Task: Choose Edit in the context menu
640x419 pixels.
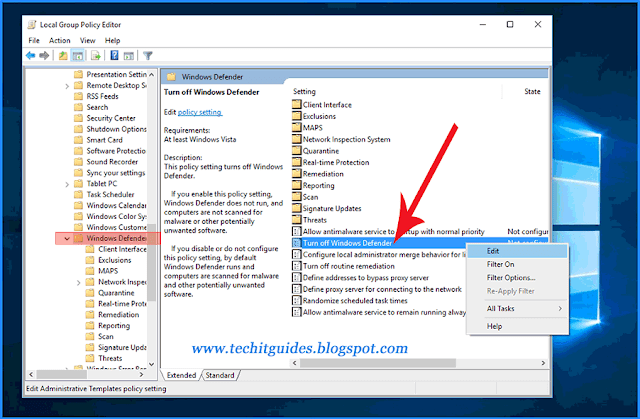Action: click(517, 251)
